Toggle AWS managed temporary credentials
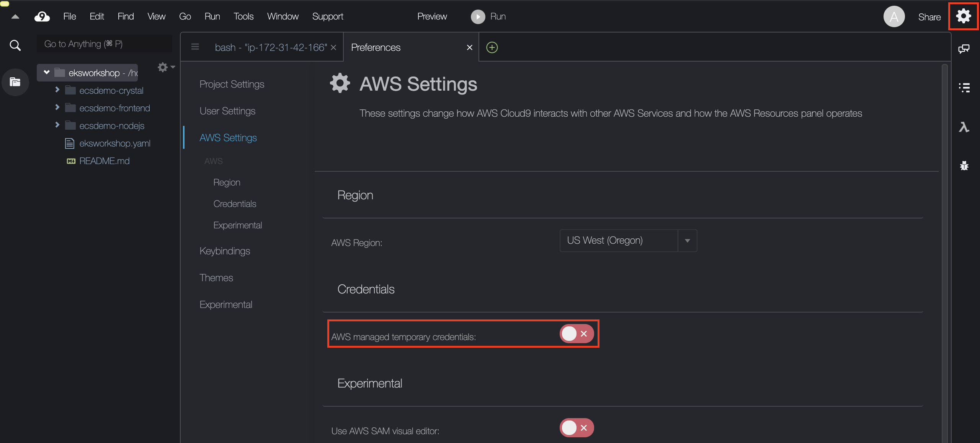This screenshot has height=443, width=980. (577, 334)
